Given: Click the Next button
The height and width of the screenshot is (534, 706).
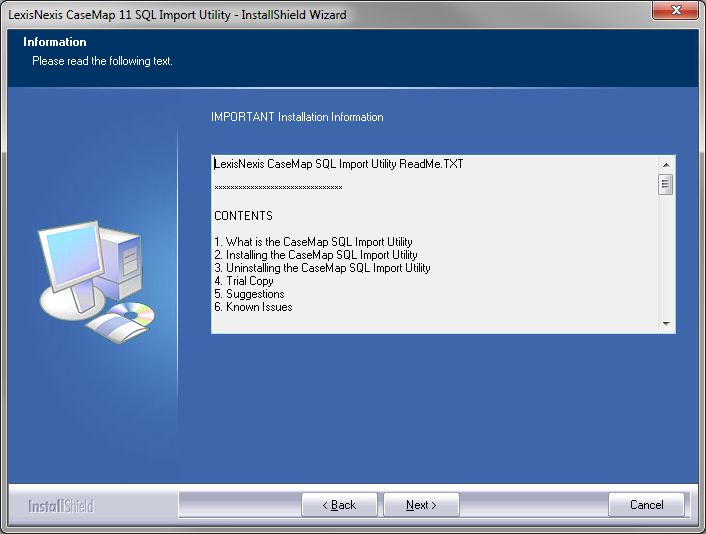Looking at the screenshot, I should pyautogui.click(x=421, y=505).
